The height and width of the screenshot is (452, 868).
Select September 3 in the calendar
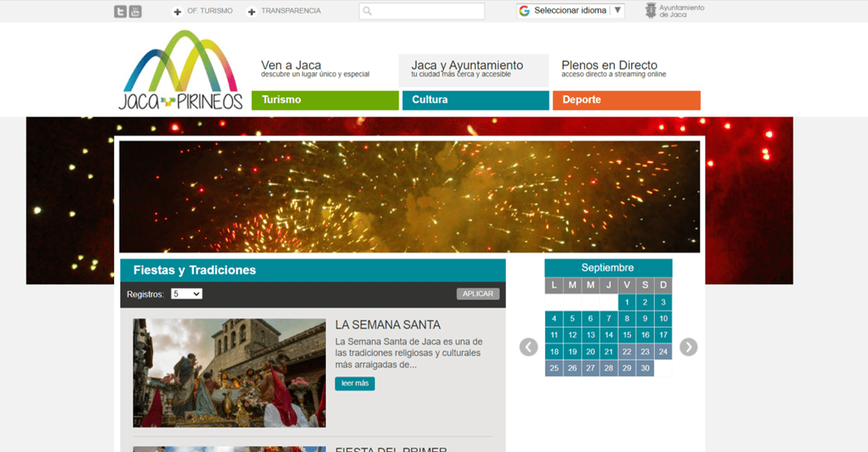[663, 302]
